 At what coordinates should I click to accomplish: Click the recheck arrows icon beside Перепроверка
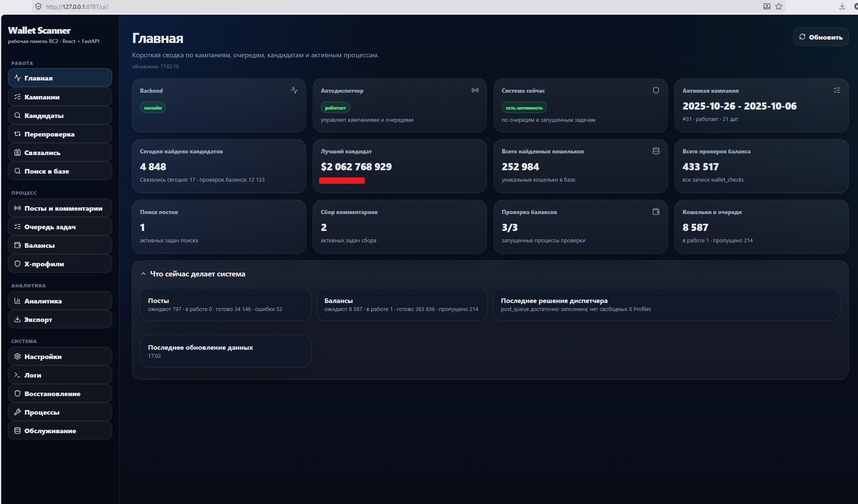tap(17, 134)
